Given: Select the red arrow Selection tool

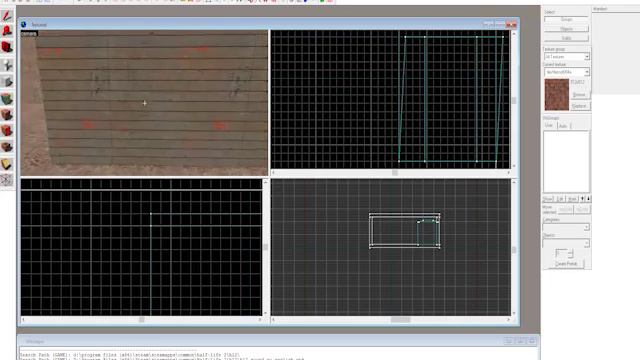Looking at the screenshot, I should pyautogui.click(x=7, y=16).
